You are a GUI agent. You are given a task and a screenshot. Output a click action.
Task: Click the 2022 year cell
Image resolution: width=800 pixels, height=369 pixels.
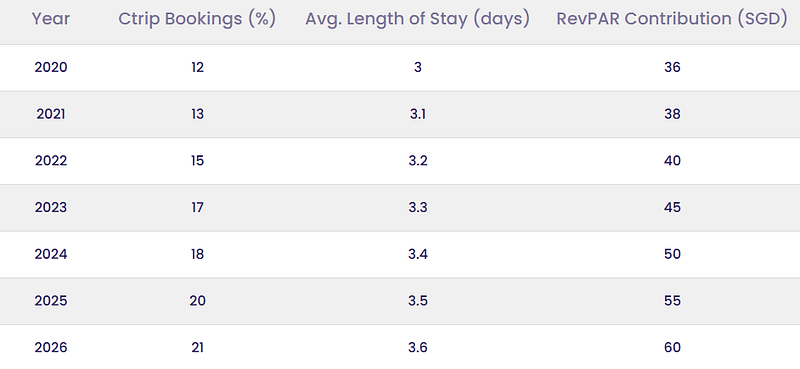point(51,161)
